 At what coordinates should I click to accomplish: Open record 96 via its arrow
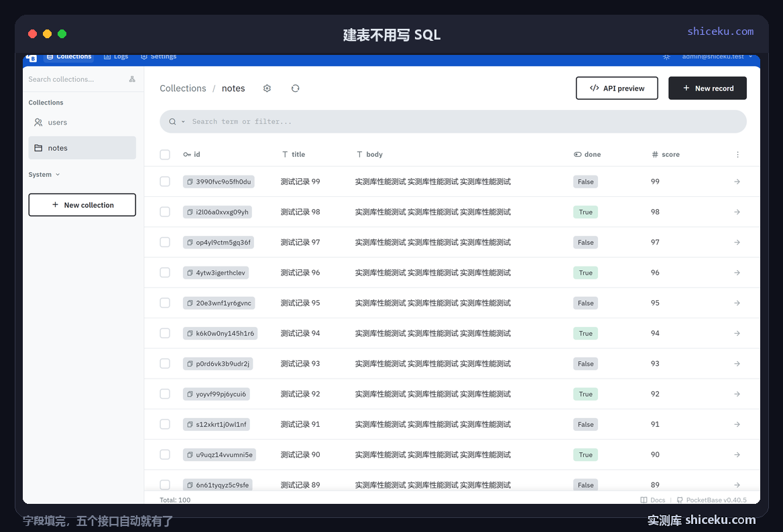click(737, 273)
